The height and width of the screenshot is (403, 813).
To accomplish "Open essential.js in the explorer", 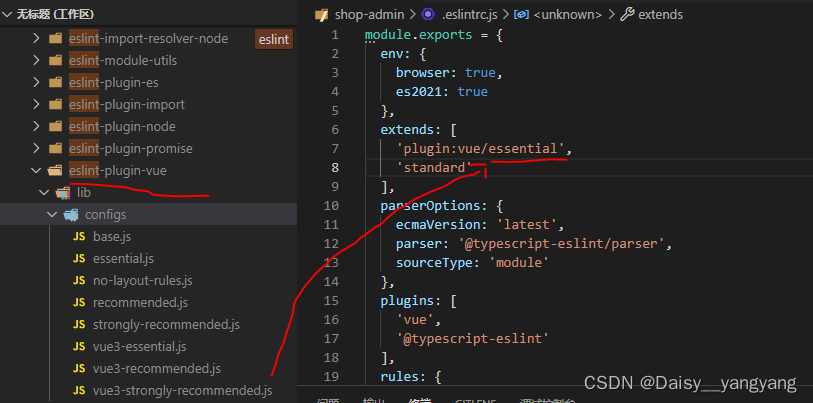I will tap(123, 259).
